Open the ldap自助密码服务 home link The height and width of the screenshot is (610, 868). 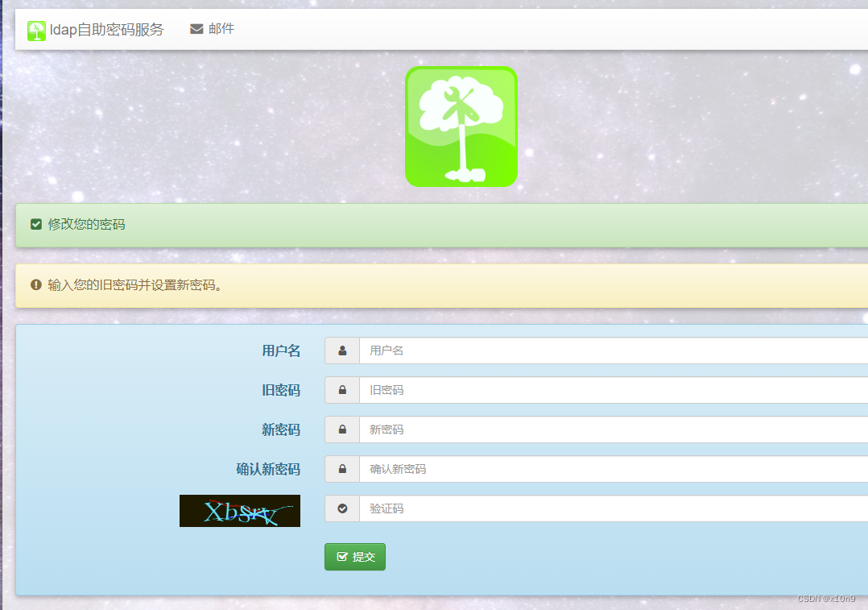[96, 30]
